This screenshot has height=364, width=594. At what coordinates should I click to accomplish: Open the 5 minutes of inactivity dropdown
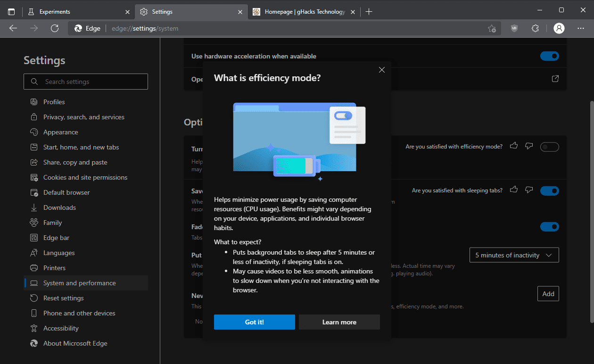(514, 255)
